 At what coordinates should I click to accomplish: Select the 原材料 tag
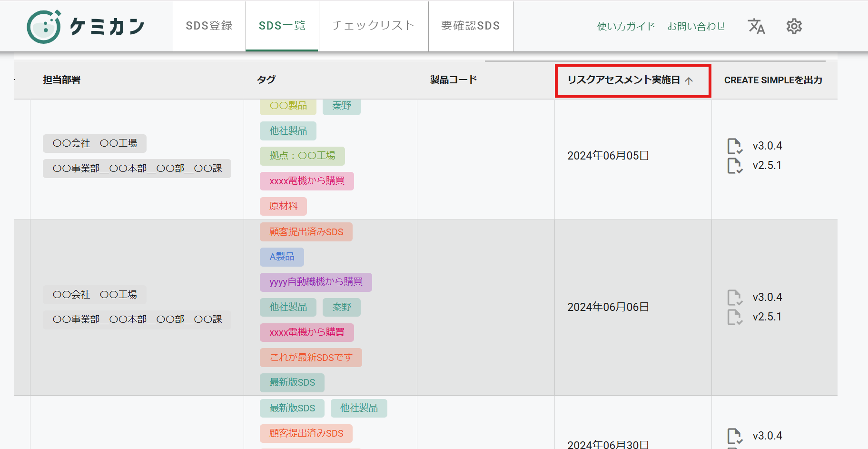tap(283, 206)
